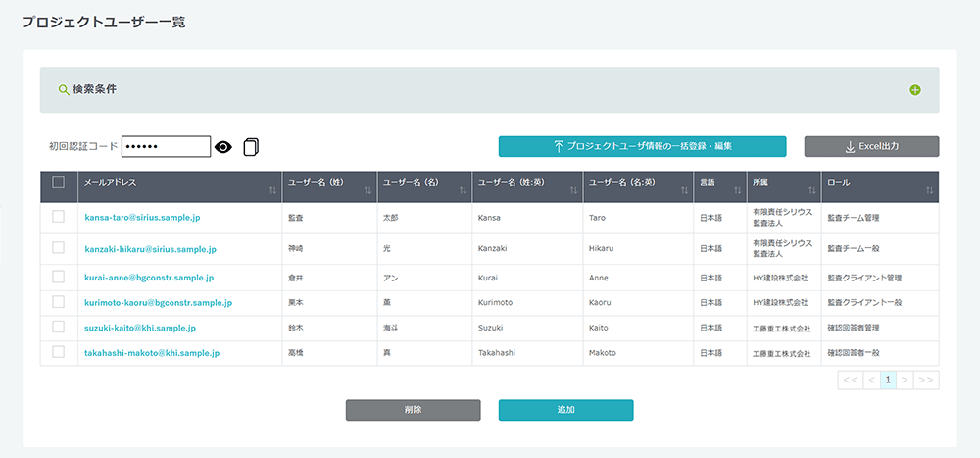980x458 pixels.
Task: Tick the checkbox for suzuki-kaito row
Action: [58, 328]
